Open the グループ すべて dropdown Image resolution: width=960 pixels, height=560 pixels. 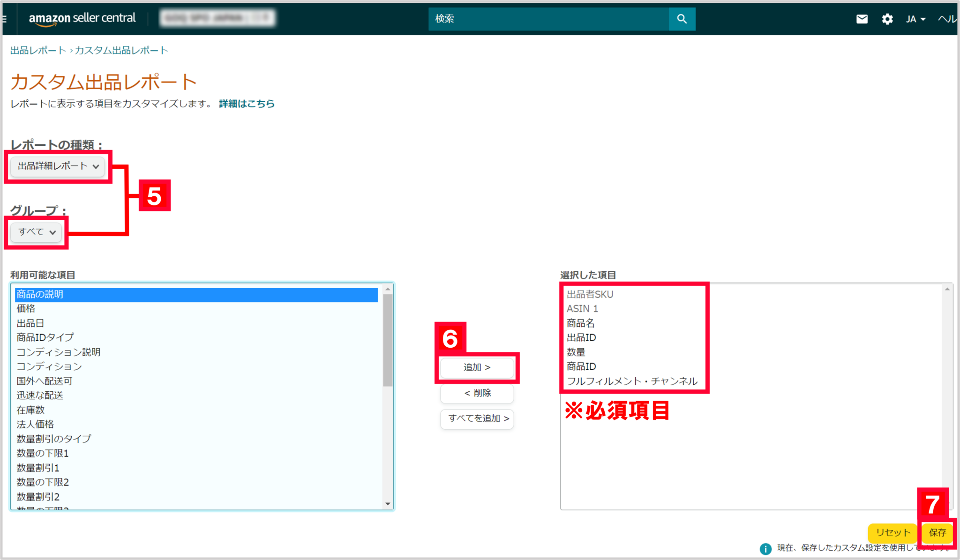[x=35, y=232]
